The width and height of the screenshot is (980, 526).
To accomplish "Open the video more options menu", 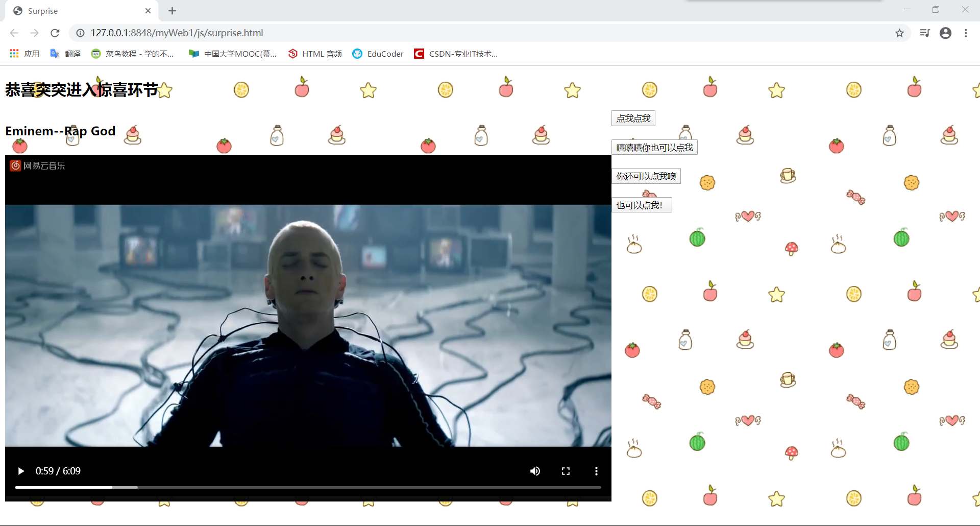I will [596, 471].
